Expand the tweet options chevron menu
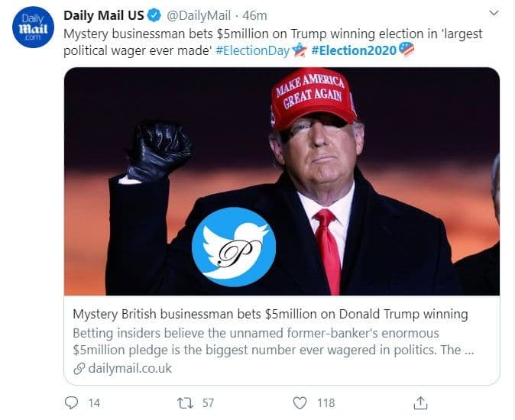The image size is (515, 420). (x=494, y=14)
